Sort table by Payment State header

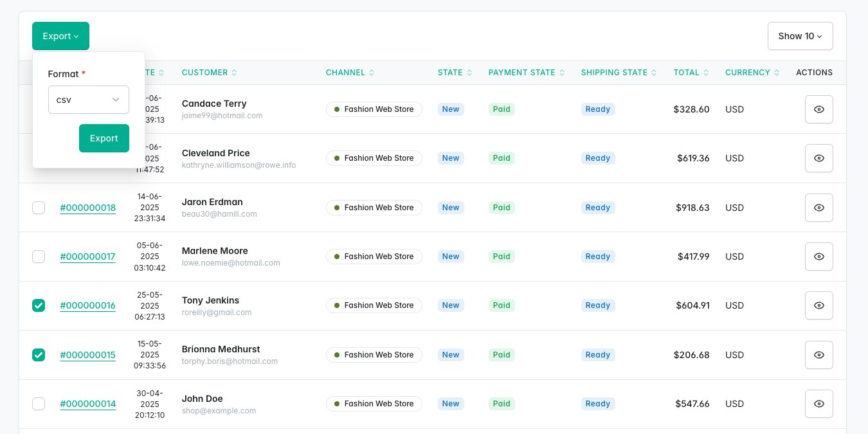tap(527, 73)
